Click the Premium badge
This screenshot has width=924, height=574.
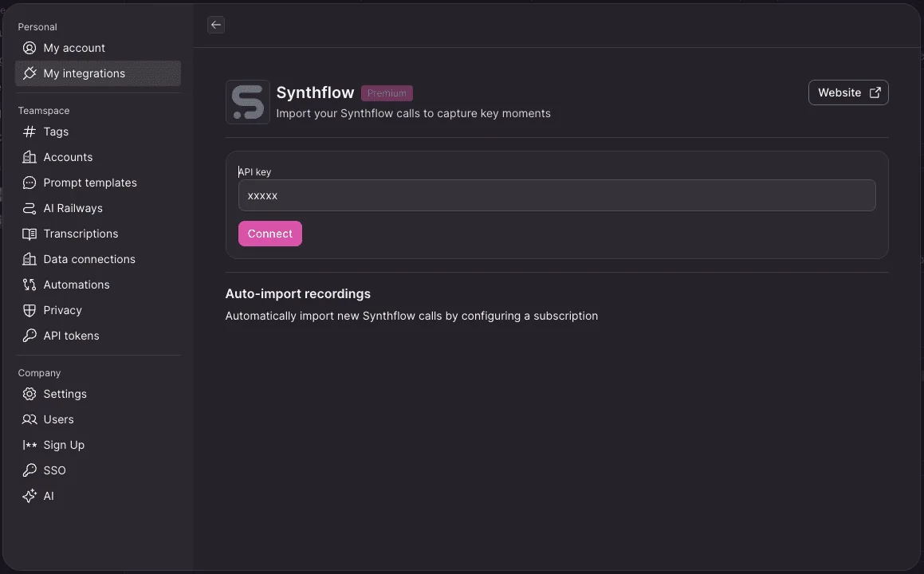click(x=387, y=93)
